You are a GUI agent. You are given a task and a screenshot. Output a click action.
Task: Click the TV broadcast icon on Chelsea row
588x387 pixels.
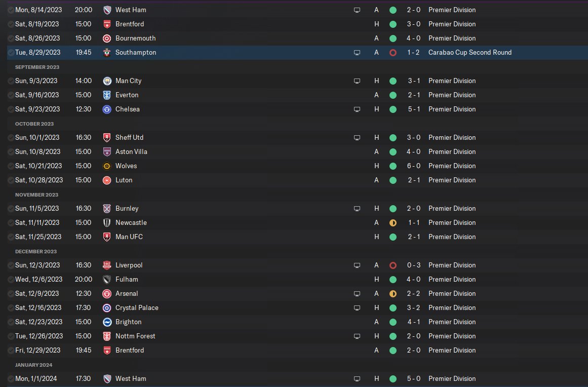[357, 109]
